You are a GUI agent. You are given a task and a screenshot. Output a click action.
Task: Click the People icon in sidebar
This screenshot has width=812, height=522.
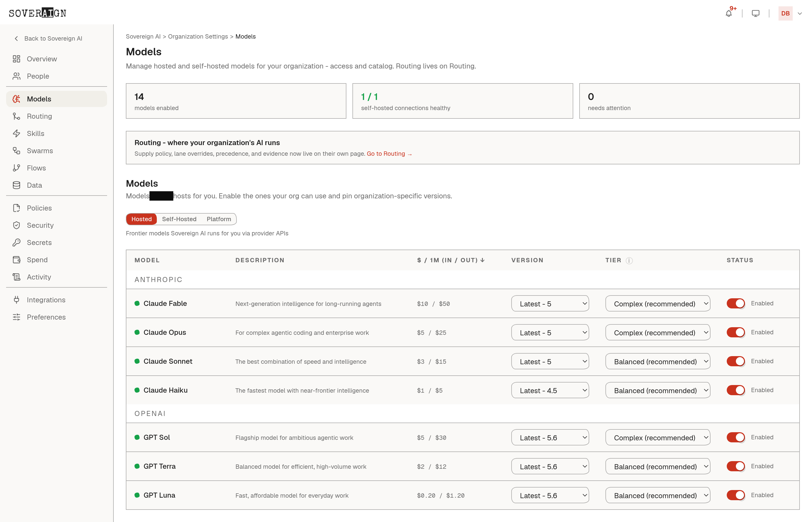pos(16,76)
